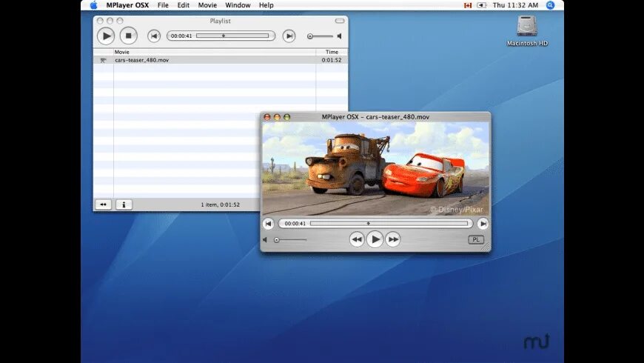Click the PL playlist toggle button

[476, 240]
